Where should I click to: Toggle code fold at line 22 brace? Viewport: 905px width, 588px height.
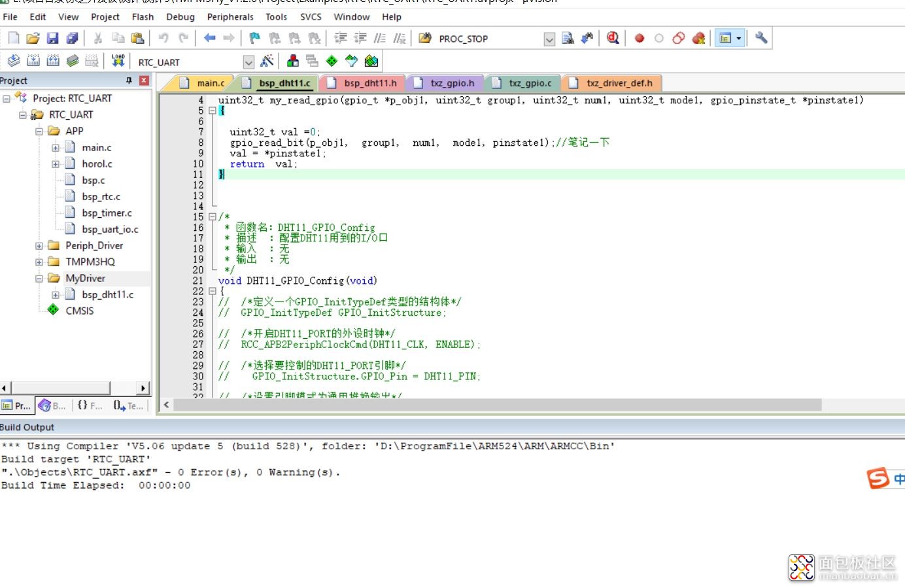coord(212,291)
